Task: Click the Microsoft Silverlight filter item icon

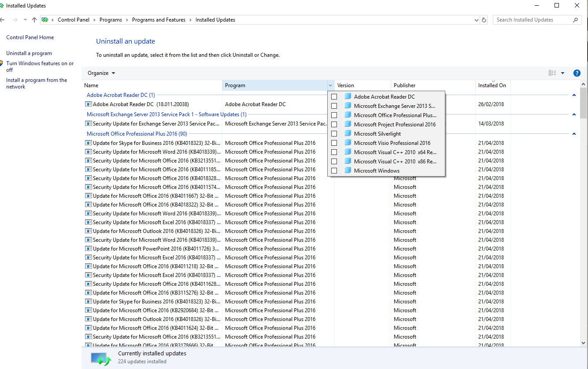Action: [x=348, y=133]
